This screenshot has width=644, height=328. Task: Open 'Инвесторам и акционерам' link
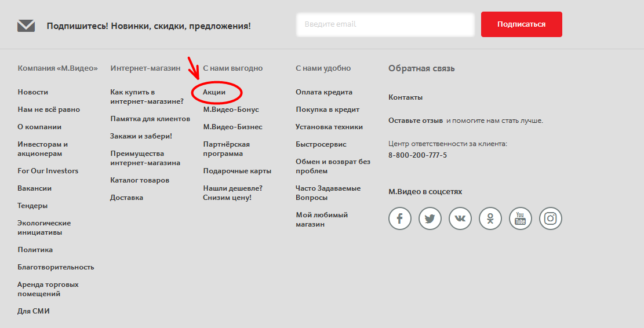coord(43,148)
